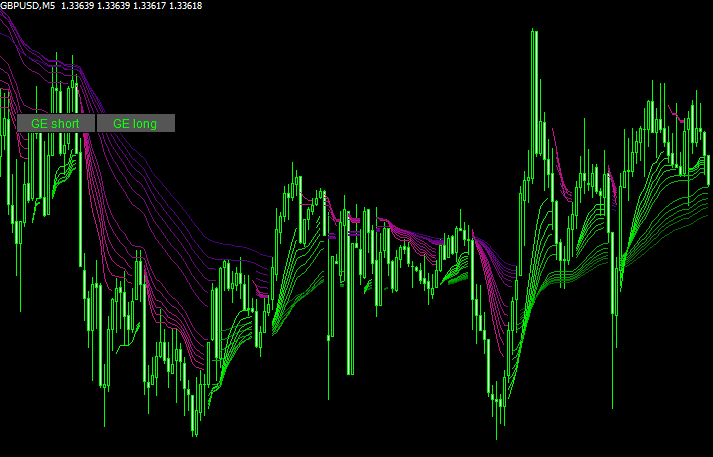This screenshot has width=713, height=457.
Task: Click the GE short button
Action: [x=56, y=123]
